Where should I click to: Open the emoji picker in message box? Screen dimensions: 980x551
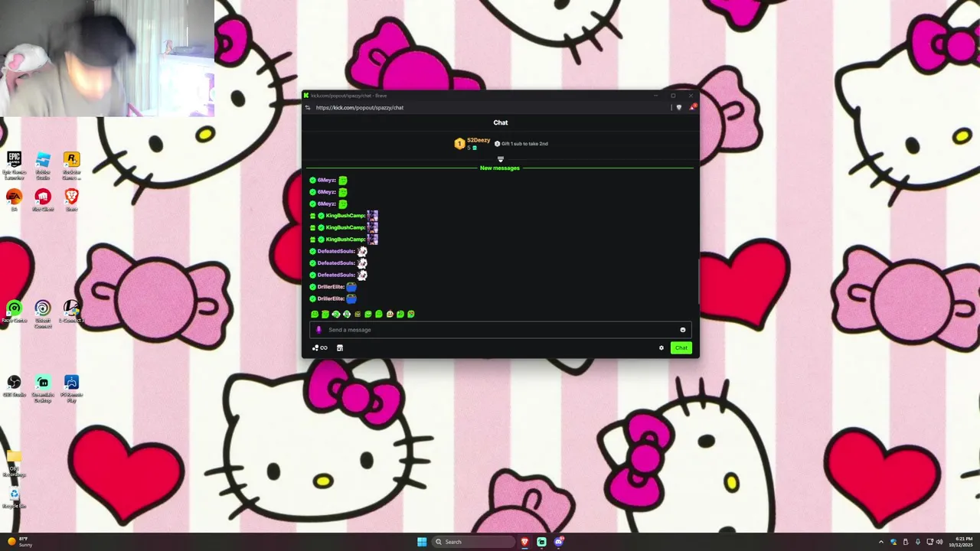tap(682, 330)
